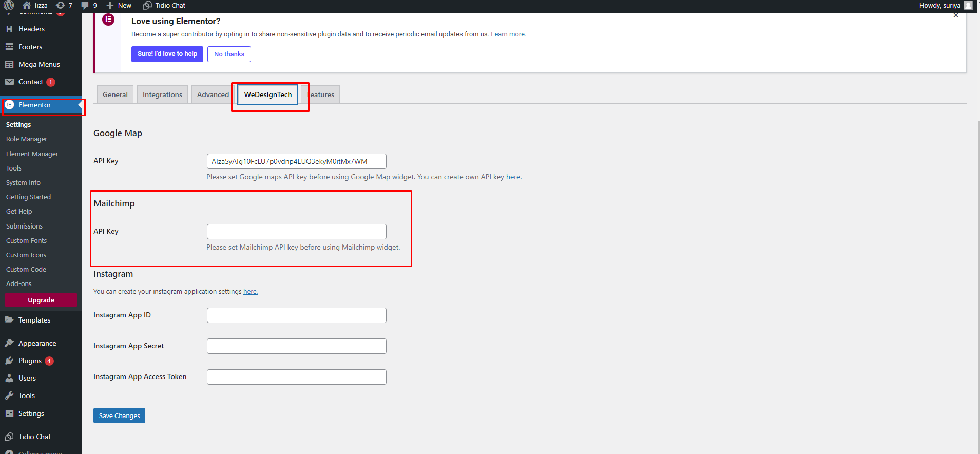The height and width of the screenshot is (454, 980).
Task: Click the Elementor logo icon in sidebar
Action: 9,105
